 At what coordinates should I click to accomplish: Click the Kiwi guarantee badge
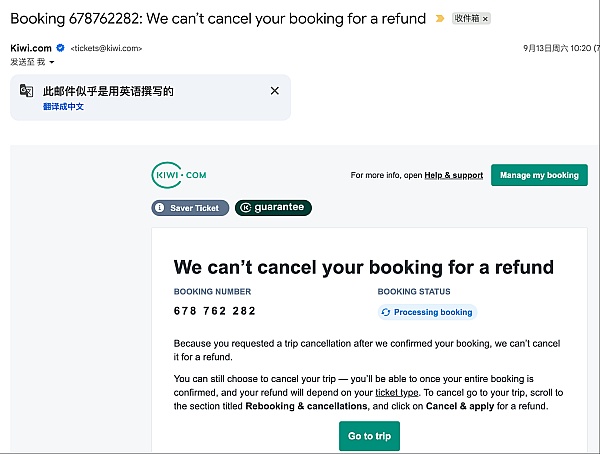pyautogui.click(x=273, y=208)
